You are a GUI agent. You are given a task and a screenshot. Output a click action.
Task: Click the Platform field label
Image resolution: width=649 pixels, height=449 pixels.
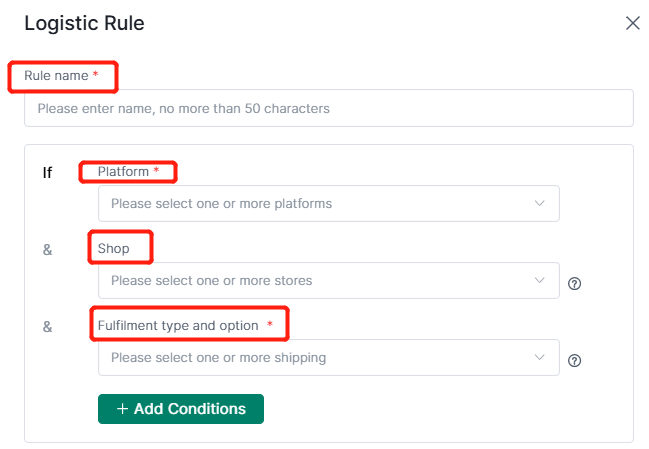[123, 171]
